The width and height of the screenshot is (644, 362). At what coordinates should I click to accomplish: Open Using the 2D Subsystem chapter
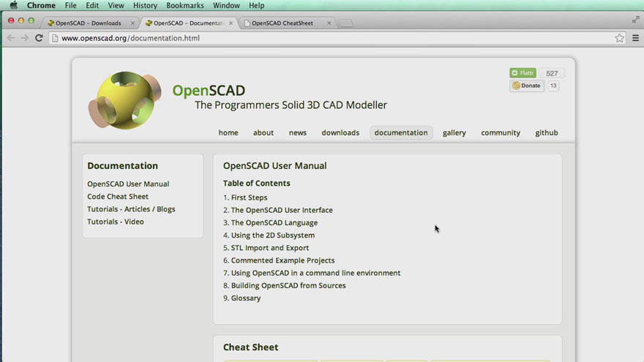[x=273, y=235]
